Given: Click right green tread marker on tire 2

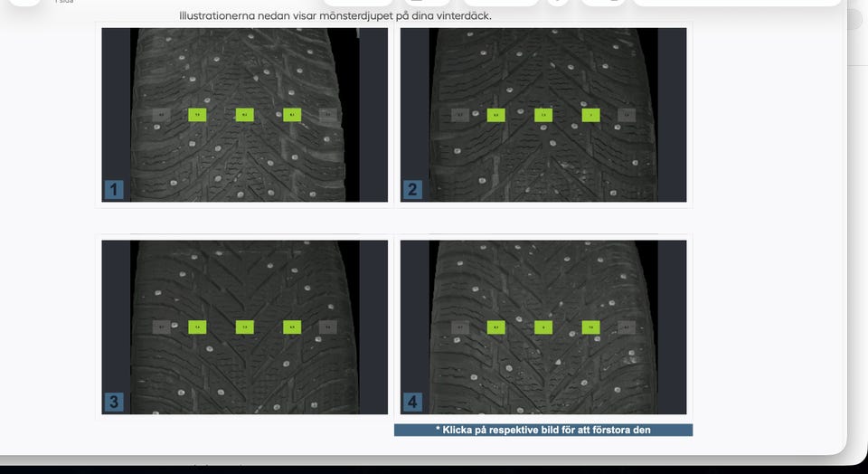Looking at the screenshot, I should click(590, 115).
